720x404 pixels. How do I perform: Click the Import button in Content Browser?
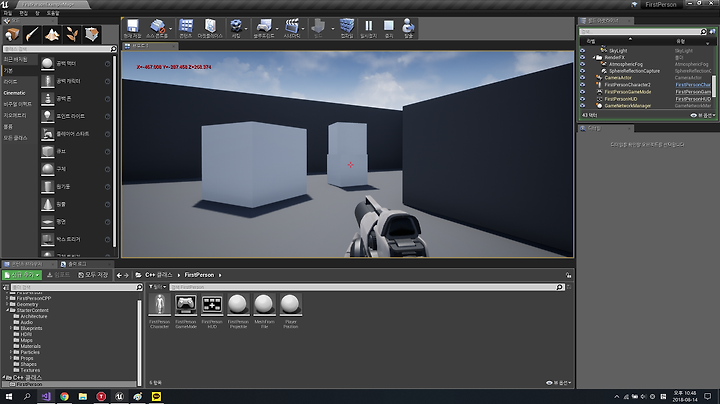58,275
